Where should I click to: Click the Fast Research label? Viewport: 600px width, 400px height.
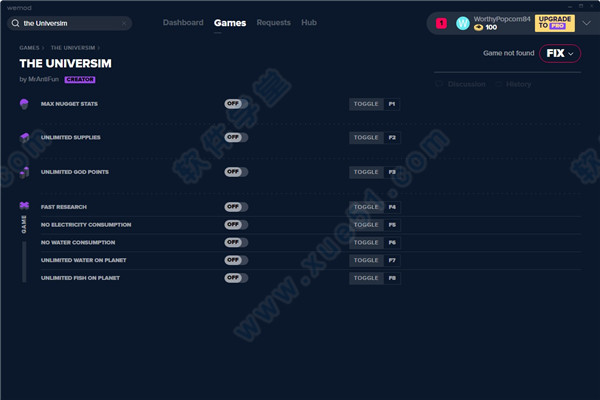(x=64, y=207)
